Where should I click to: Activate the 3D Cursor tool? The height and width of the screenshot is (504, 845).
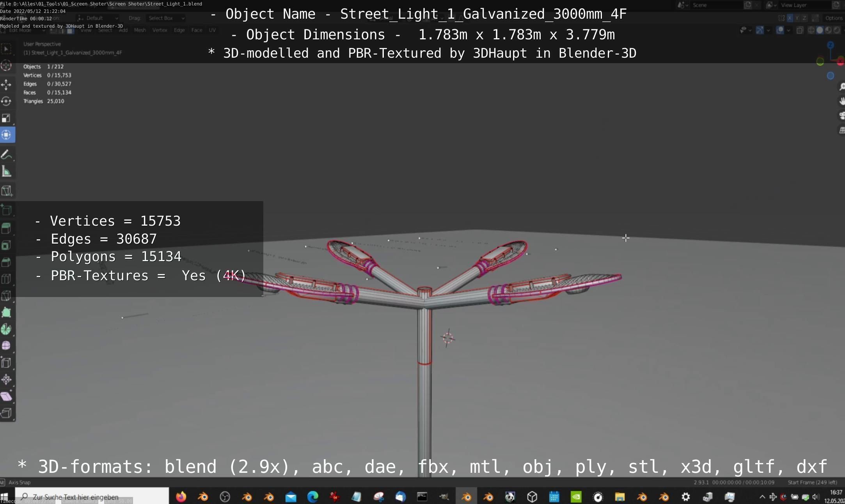pos(6,66)
